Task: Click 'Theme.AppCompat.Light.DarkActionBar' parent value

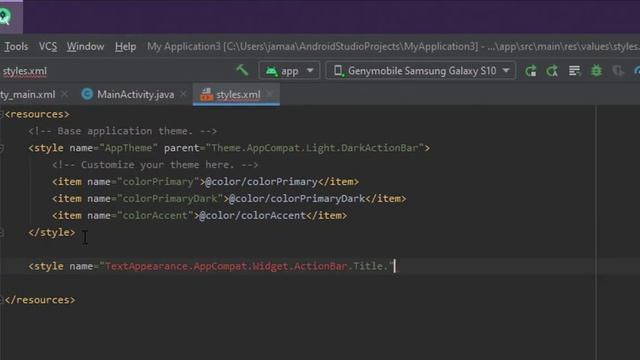Action: (315, 148)
